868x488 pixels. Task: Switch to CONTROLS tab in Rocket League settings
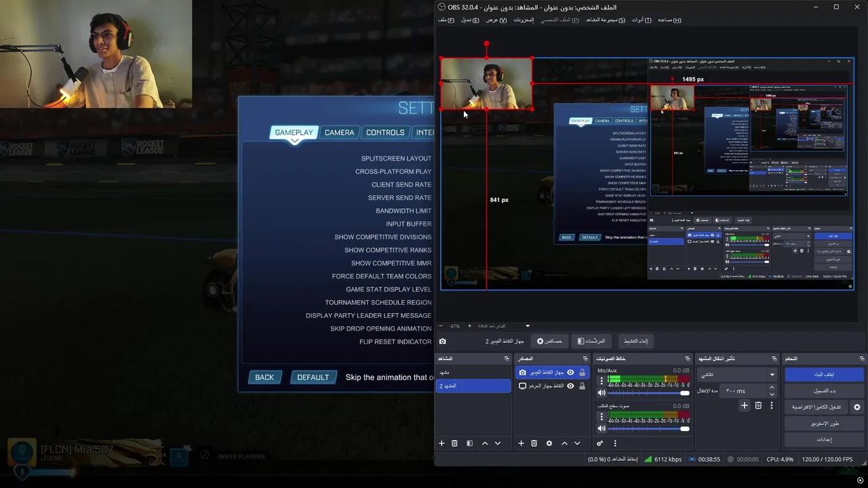385,133
